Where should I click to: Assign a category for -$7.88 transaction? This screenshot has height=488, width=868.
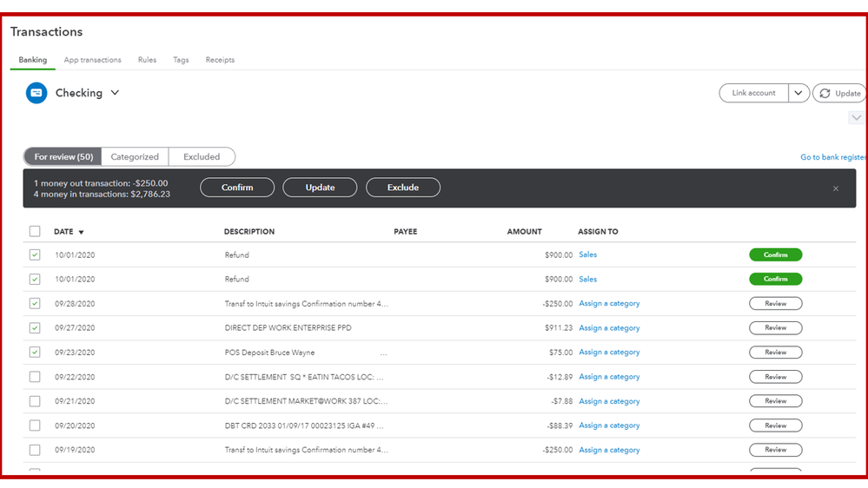(609, 401)
